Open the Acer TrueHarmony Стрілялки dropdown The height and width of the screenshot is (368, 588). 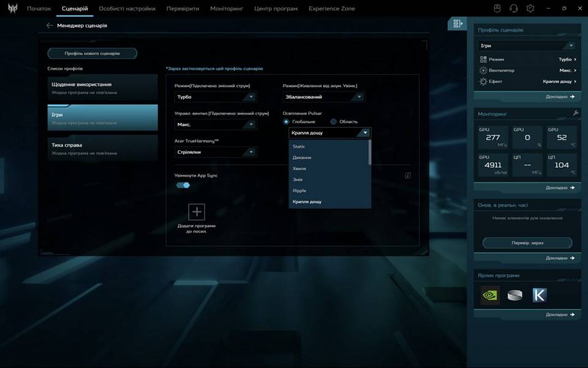pyautogui.click(x=216, y=152)
